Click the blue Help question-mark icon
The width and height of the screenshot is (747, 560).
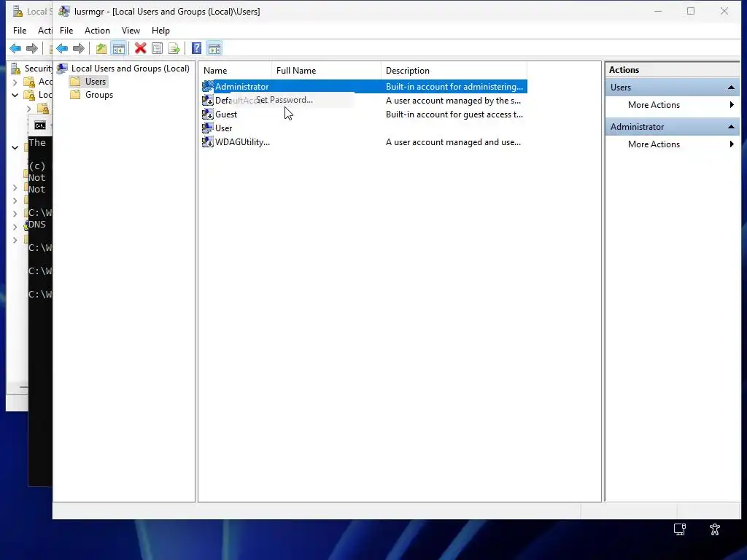click(x=196, y=48)
